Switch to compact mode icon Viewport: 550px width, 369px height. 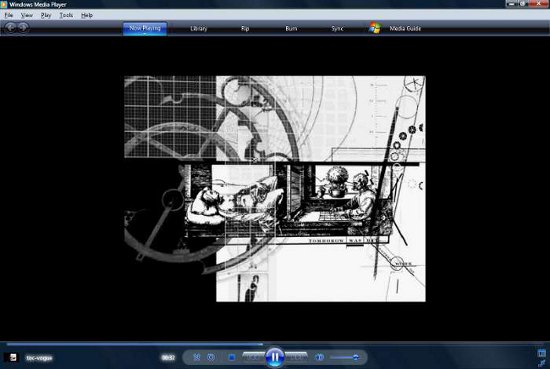pos(542,363)
